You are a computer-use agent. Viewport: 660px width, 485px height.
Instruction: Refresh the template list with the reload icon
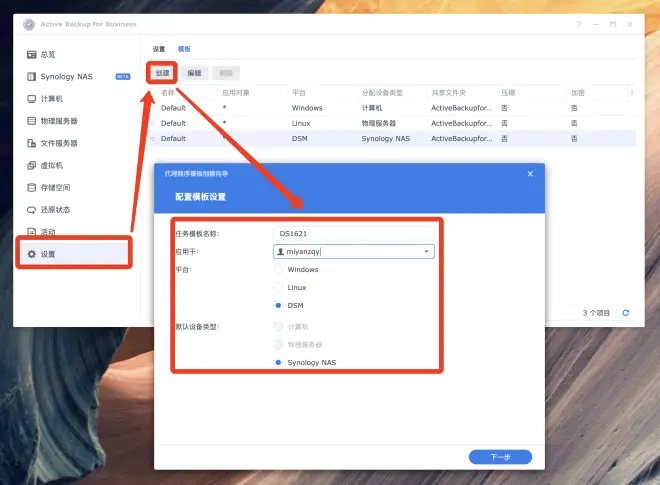click(625, 313)
